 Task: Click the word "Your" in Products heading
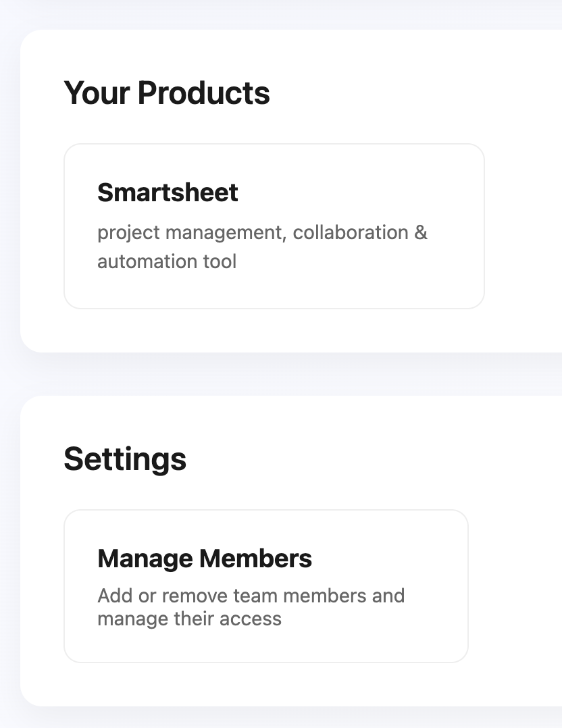[x=97, y=93]
